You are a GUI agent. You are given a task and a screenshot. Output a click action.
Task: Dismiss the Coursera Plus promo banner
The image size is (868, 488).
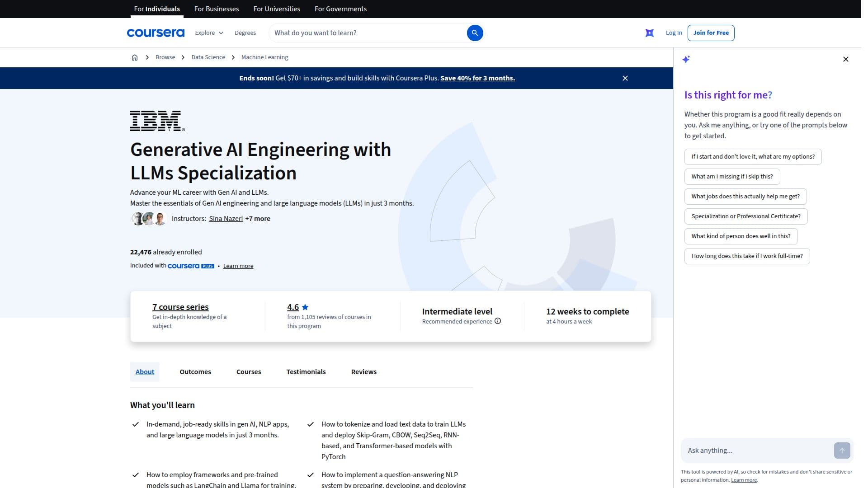(x=625, y=78)
